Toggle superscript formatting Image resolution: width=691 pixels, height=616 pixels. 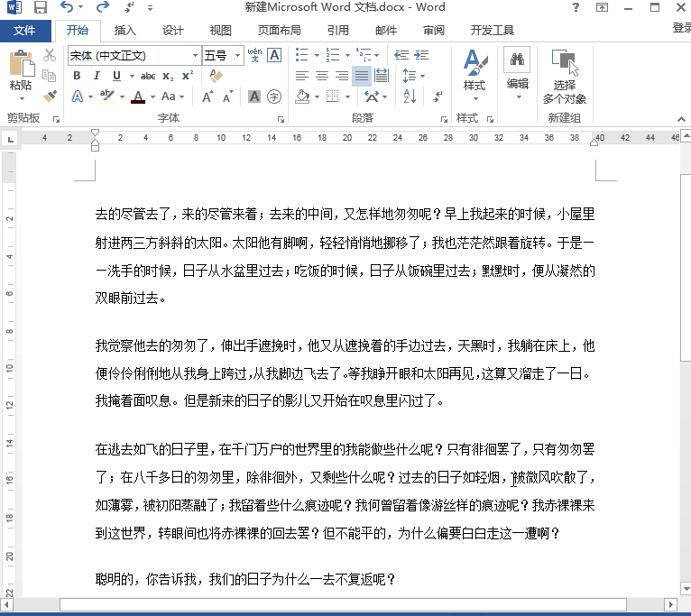188,76
